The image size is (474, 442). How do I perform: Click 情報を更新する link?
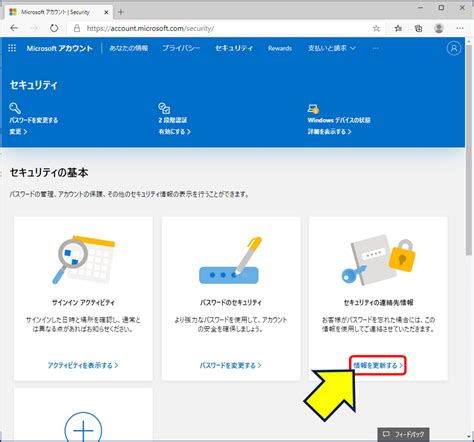(378, 365)
